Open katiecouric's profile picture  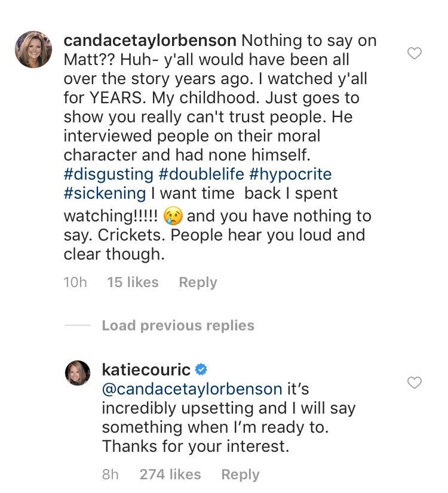[77, 372]
